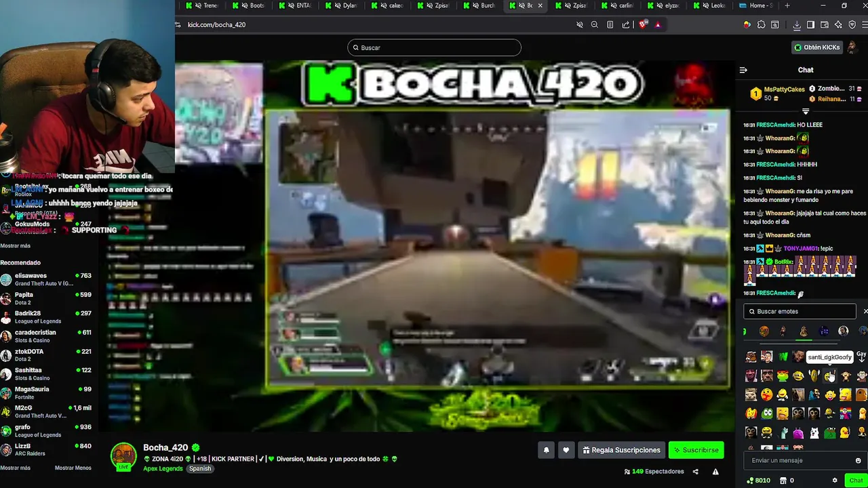Select the man portrait emote category tab
Screen dimensions: 868x488
[x=843, y=331]
